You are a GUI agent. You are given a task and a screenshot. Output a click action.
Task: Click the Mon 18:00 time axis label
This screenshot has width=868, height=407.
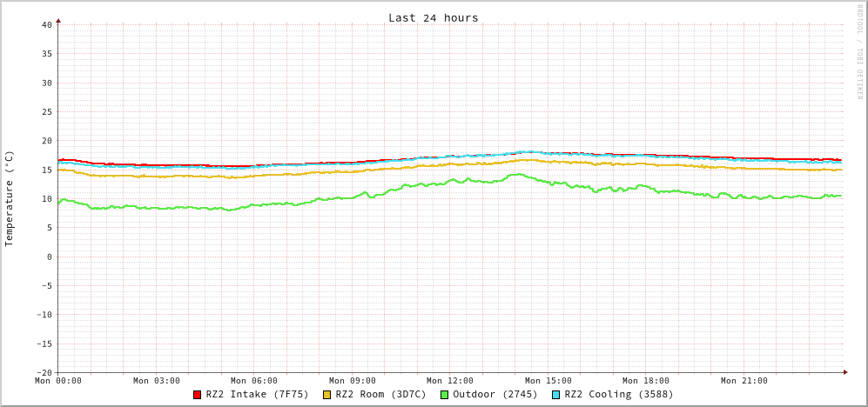(x=646, y=380)
